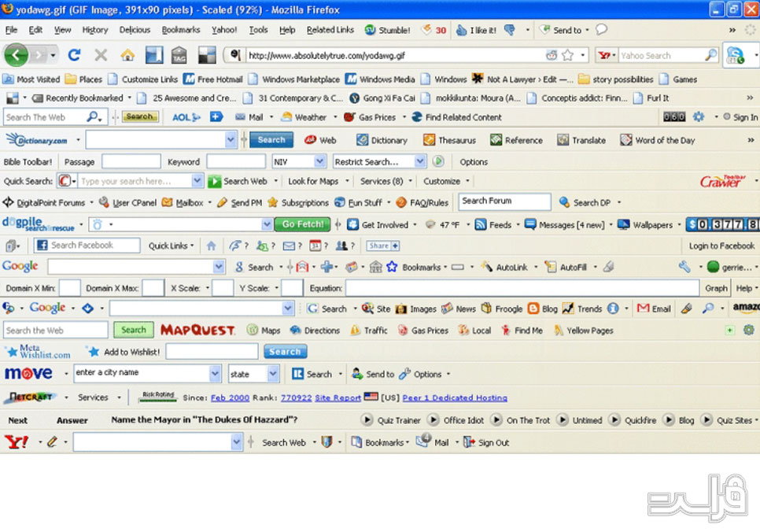
Task: Open the Most Visited bookmarks folder
Action: (x=31, y=79)
